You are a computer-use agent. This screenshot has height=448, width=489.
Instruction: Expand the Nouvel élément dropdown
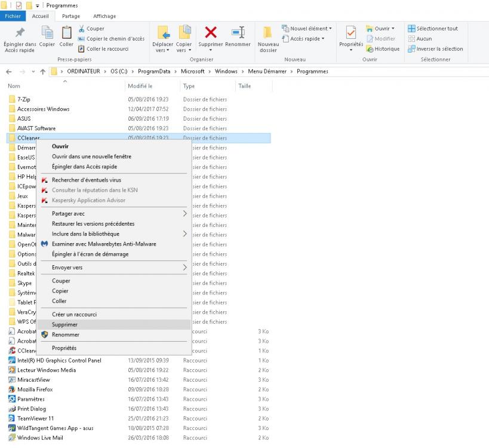point(306,29)
